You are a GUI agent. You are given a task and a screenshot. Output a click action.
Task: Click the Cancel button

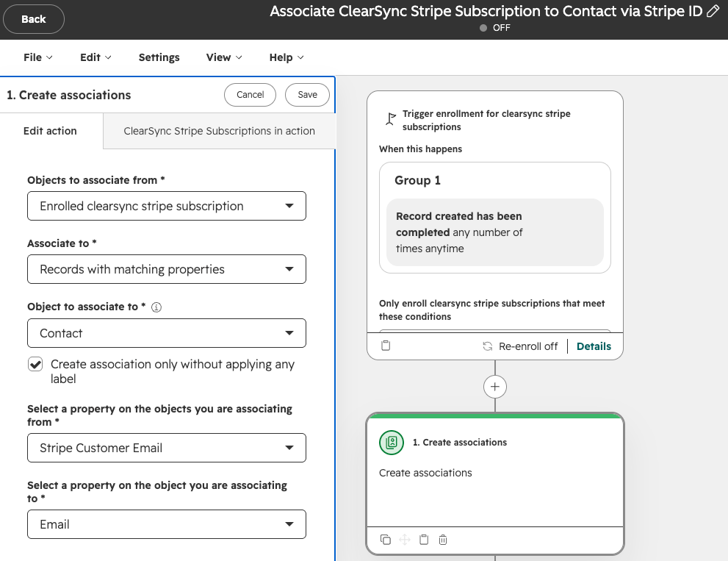click(251, 95)
